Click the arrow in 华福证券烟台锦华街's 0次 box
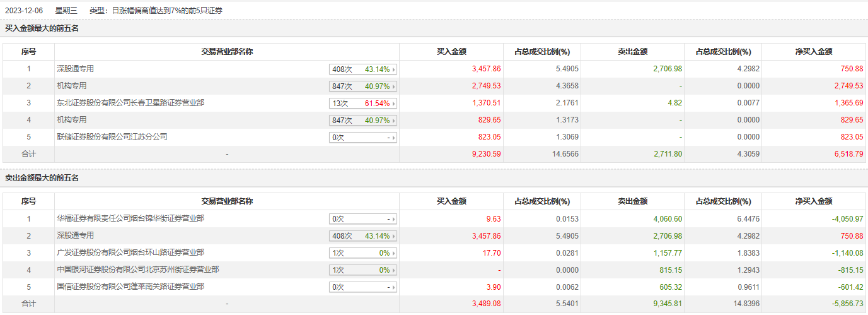 point(395,219)
